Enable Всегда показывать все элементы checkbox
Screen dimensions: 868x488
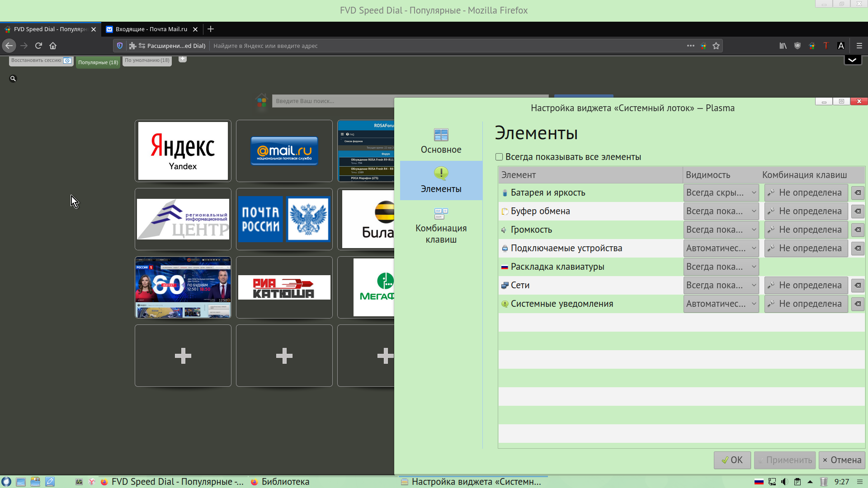pos(499,157)
